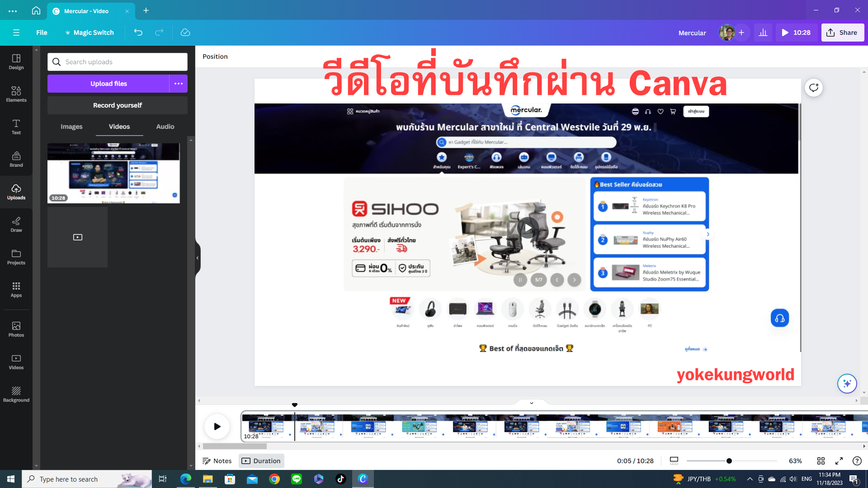
Task: Click the hamburger main menu icon
Action: pos(16,33)
